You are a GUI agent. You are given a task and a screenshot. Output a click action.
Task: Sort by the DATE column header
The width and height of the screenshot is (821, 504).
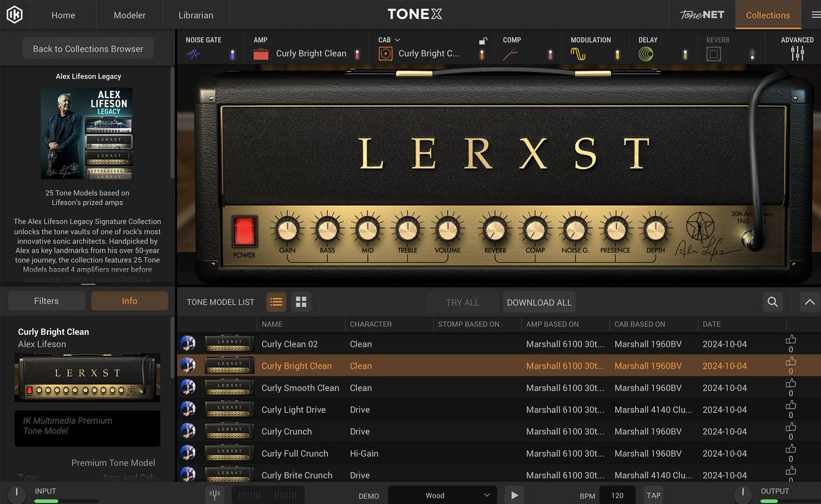pyautogui.click(x=711, y=324)
